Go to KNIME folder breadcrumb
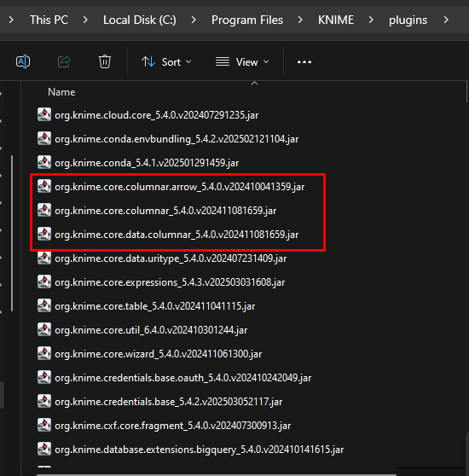 tap(336, 20)
